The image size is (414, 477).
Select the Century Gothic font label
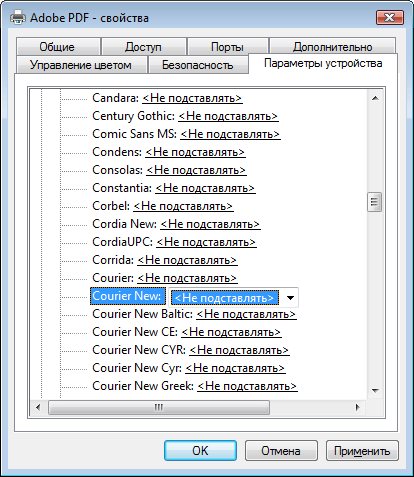pos(133,116)
